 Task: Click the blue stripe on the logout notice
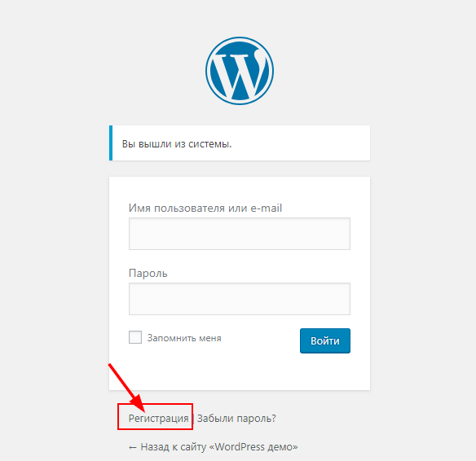(x=111, y=143)
